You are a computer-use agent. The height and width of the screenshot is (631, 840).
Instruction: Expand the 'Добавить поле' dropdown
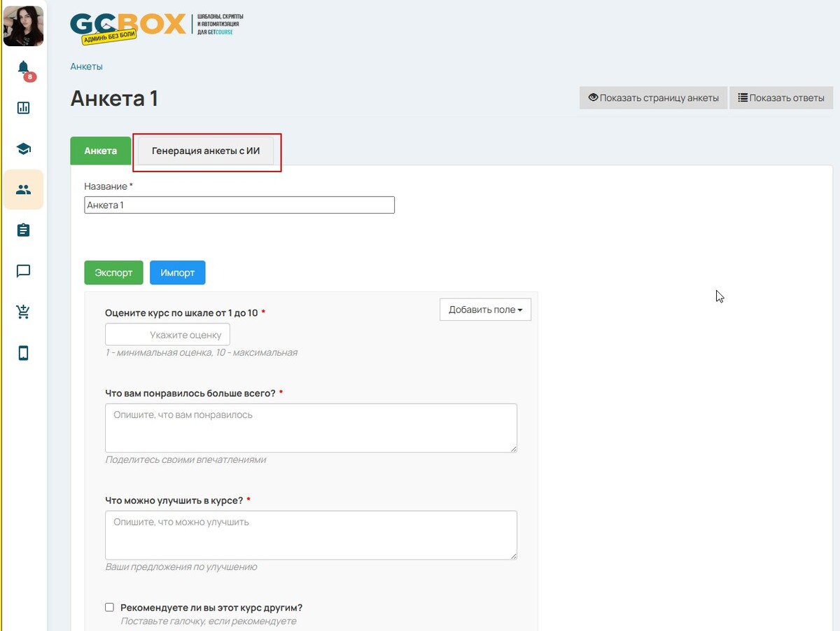[485, 310]
